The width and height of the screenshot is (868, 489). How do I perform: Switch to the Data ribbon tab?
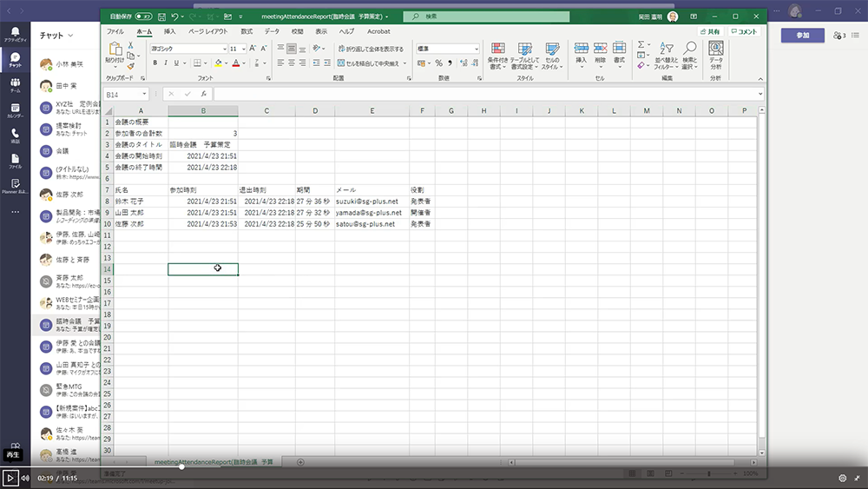pyautogui.click(x=272, y=31)
